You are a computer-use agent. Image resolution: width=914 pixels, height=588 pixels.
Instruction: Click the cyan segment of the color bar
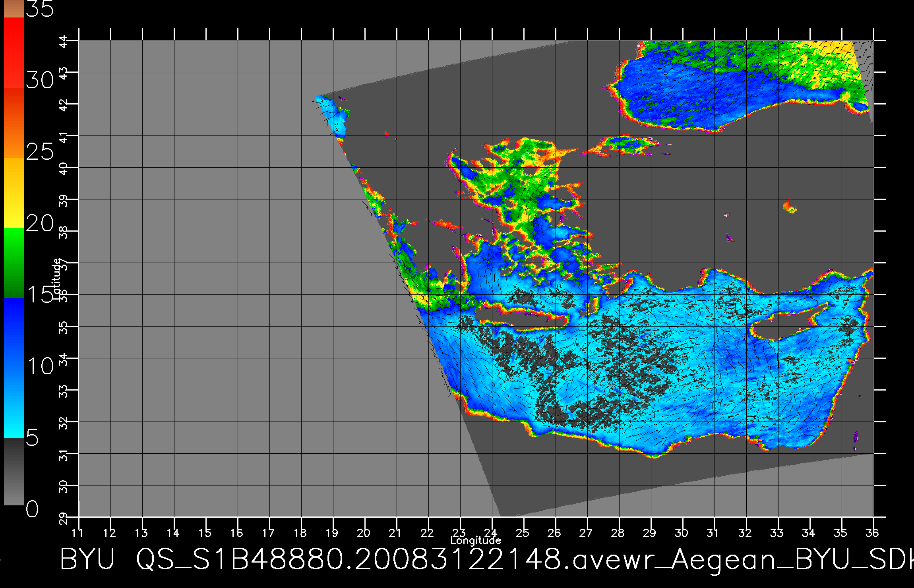[14, 403]
